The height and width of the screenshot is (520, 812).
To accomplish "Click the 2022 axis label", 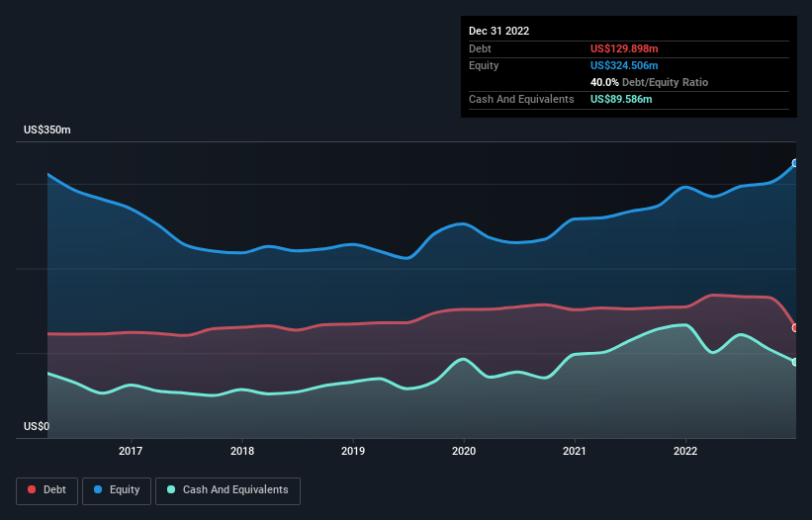I will [x=685, y=451].
